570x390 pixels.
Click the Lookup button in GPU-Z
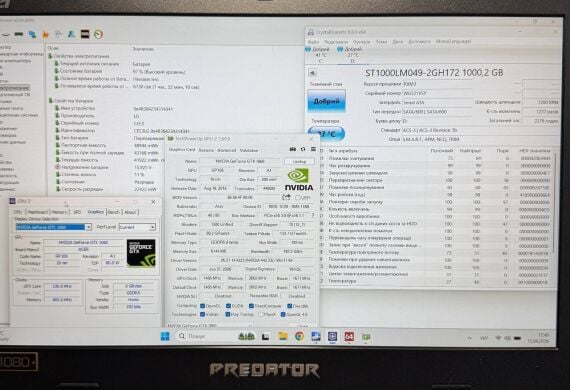(300, 161)
